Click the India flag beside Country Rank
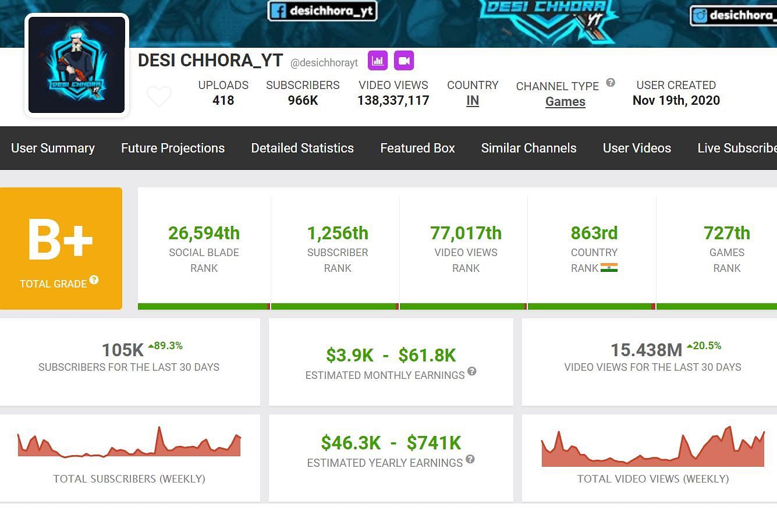Viewport: 777px width, 532px height. point(609,268)
